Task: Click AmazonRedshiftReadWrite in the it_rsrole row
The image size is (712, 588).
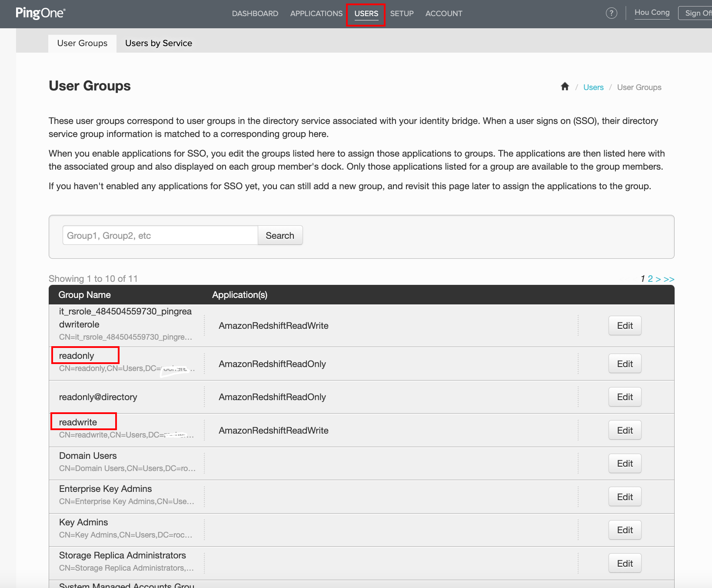Action: point(273,326)
